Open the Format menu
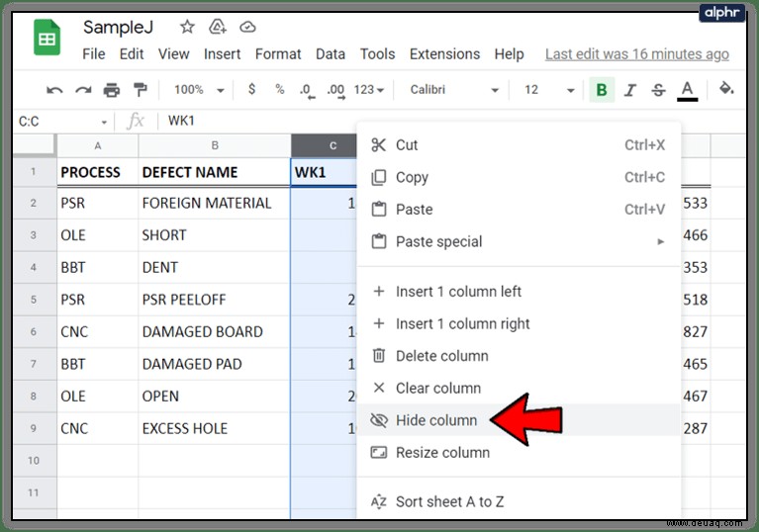The width and height of the screenshot is (759, 532). (x=278, y=54)
